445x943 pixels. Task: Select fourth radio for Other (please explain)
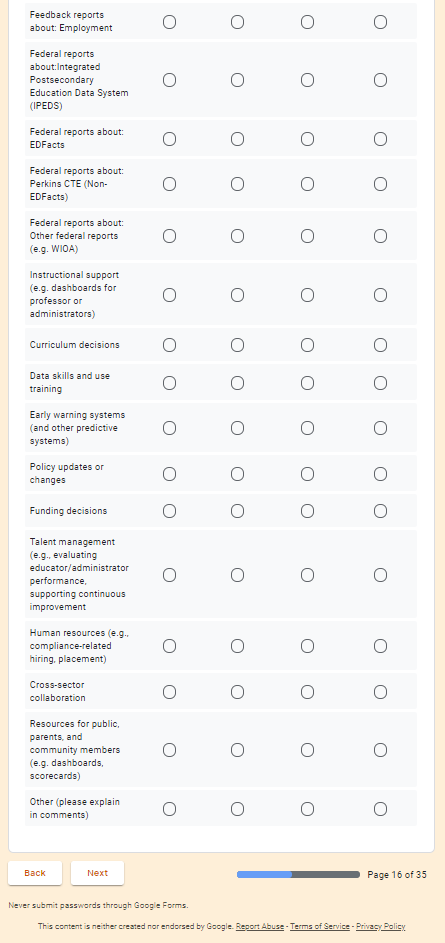click(x=380, y=809)
